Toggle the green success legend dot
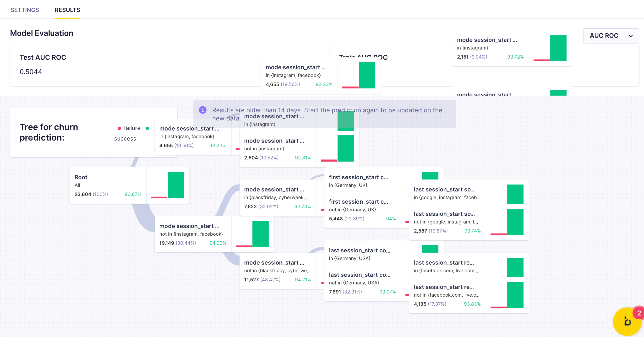The width and height of the screenshot is (644, 337). click(148, 128)
